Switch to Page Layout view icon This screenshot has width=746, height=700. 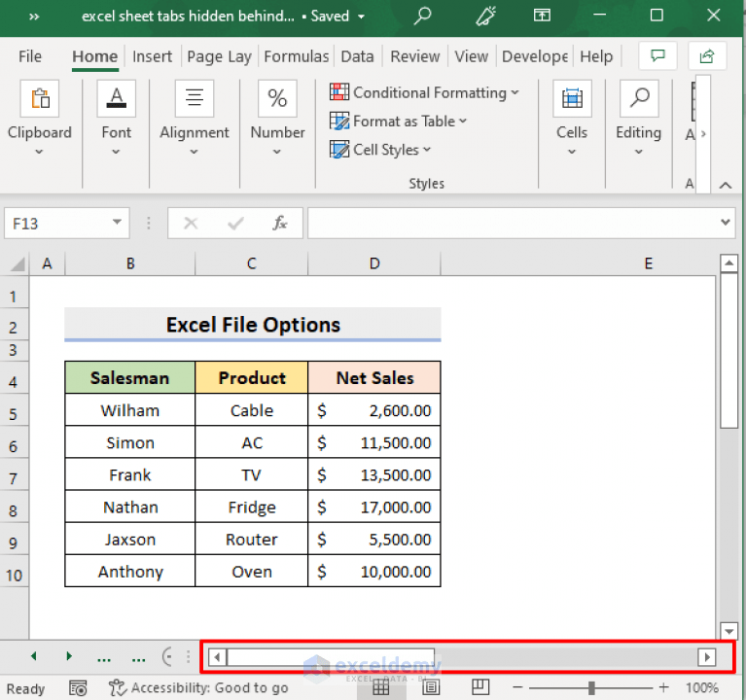pyautogui.click(x=431, y=687)
